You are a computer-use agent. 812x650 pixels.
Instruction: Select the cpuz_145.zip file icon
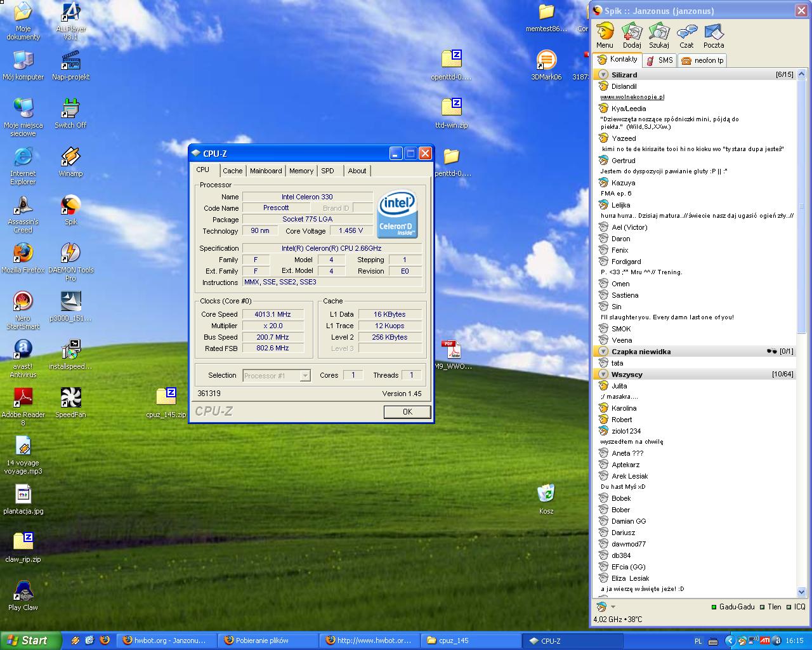166,403
